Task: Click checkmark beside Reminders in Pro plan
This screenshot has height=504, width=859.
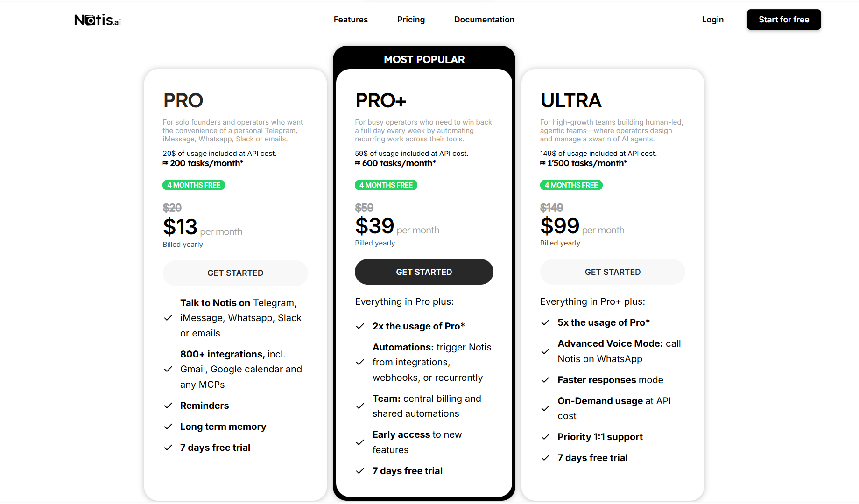Action: 169,406
